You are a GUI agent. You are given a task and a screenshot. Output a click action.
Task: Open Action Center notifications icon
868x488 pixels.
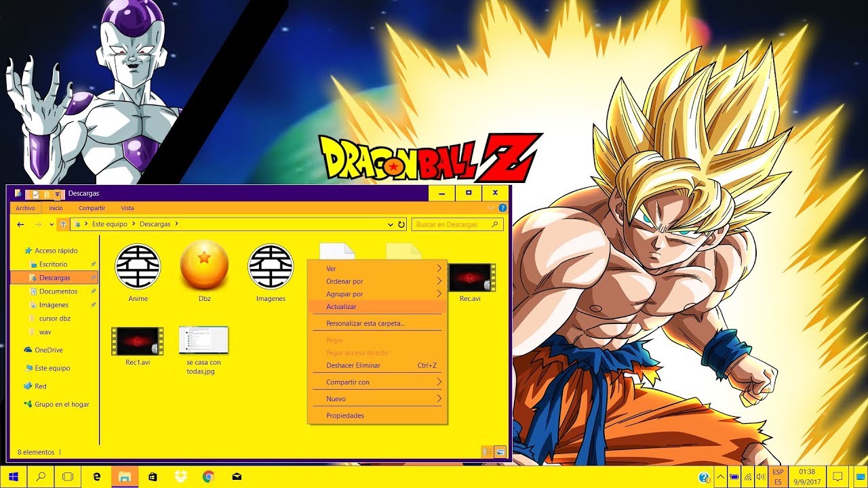[837, 476]
